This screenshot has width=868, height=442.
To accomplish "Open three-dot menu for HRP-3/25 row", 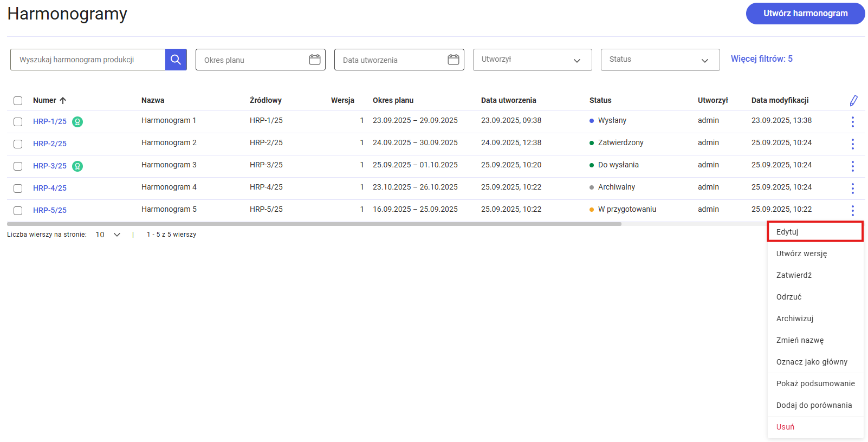I will (x=852, y=166).
